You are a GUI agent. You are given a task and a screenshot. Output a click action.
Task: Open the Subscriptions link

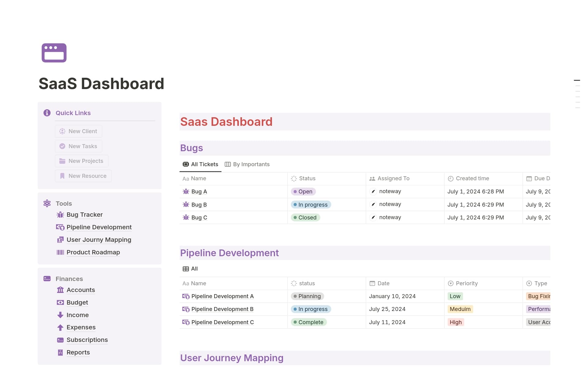[87, 340]
